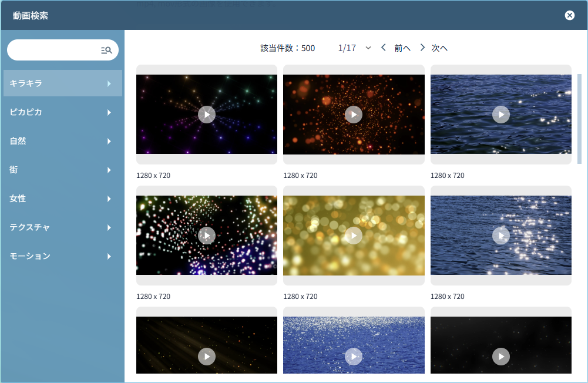Expand the テクスチャ category arrow
The width and height of the screenshot is (588, 383).
109,227
